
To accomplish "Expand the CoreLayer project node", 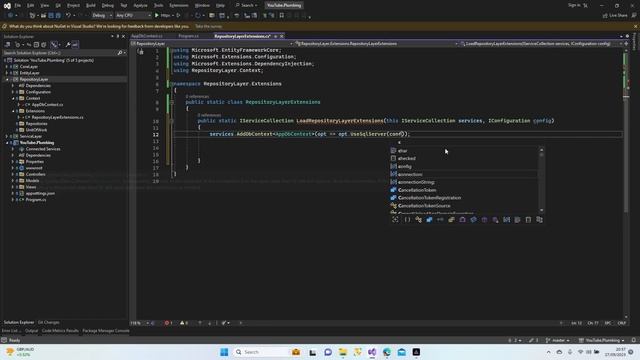I will pyautogui.click(x=7, y=67).
